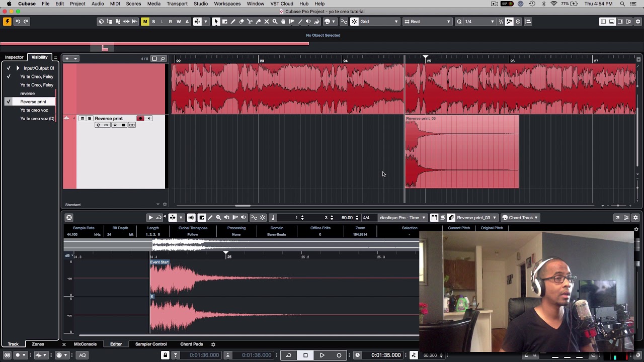
Task: Toggle monitor speaker button on Reverse print track
Action: coord(148,119)
